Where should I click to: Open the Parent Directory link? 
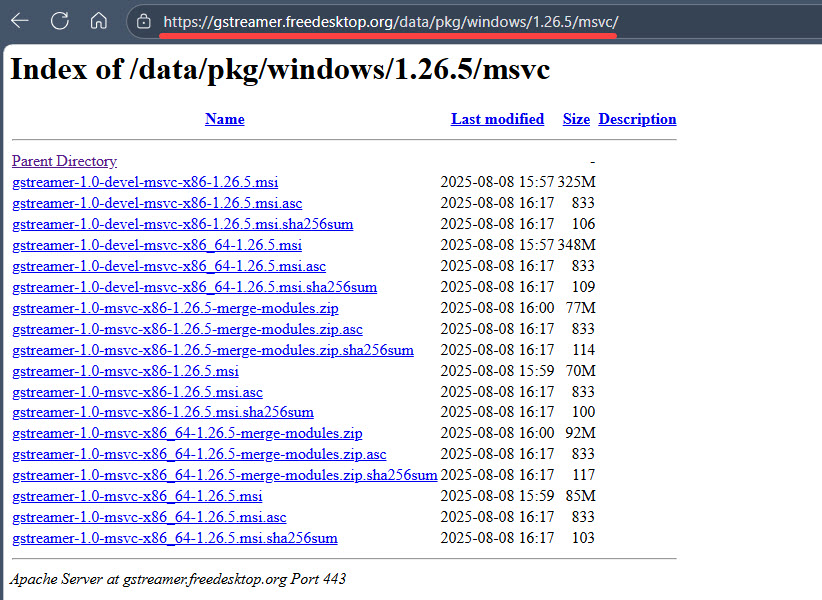[64, 161]
